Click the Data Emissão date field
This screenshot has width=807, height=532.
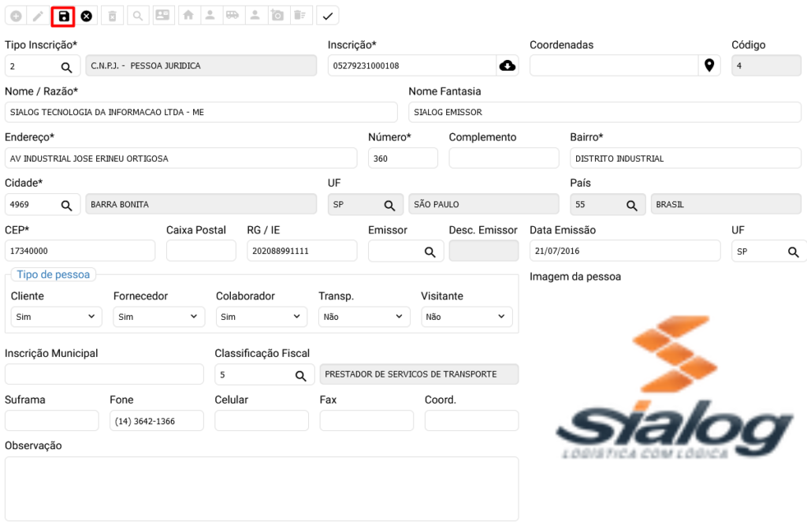pyautogui.click(x=624, y=251)
